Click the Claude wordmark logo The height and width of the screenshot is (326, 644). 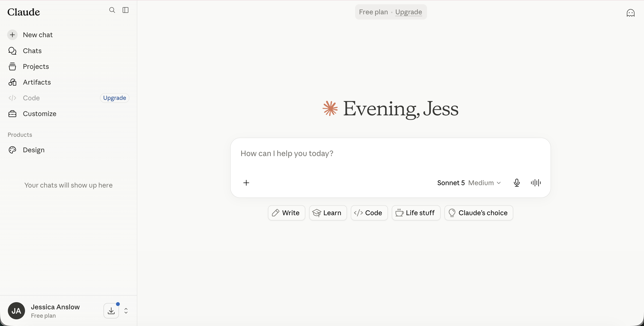[x=24, y=12]
